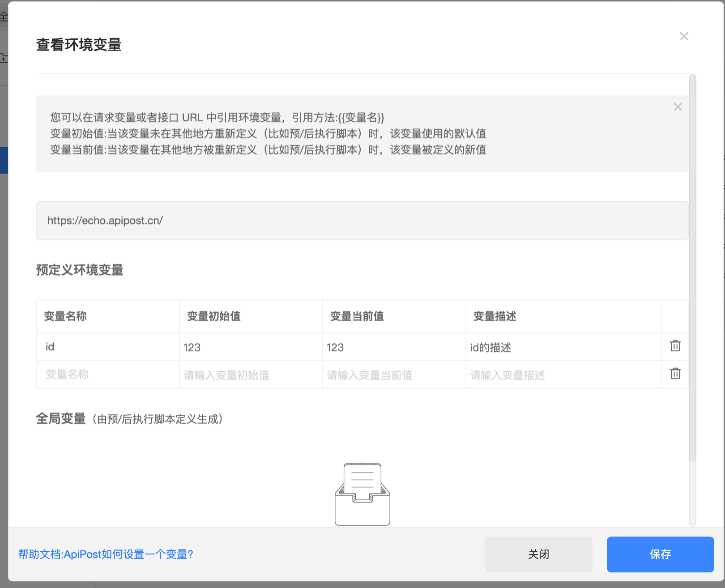Screen dimensions: 725x588
Task: Click 请输入变量描述 placeholder field
Action: 564,375
